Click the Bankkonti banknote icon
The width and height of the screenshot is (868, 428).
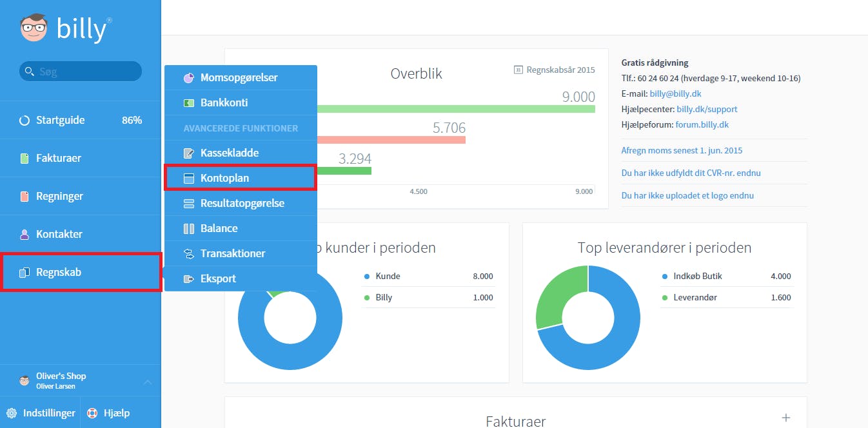189,103
